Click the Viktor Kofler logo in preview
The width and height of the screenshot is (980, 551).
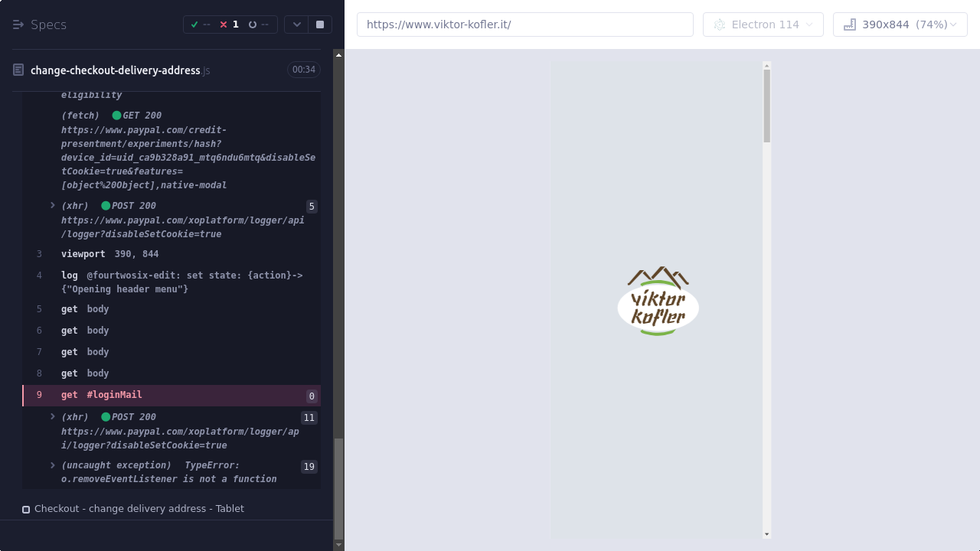[658, 301]
